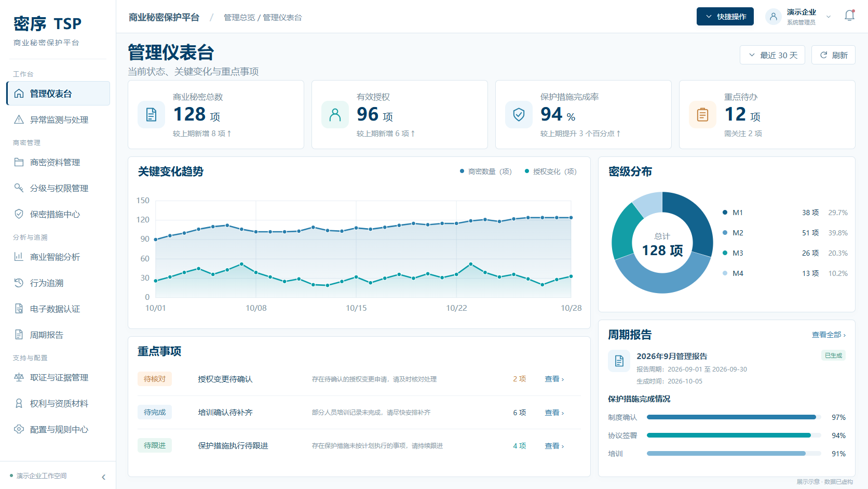Open 取证与证据管理 sidebar item

coord(58,377)
